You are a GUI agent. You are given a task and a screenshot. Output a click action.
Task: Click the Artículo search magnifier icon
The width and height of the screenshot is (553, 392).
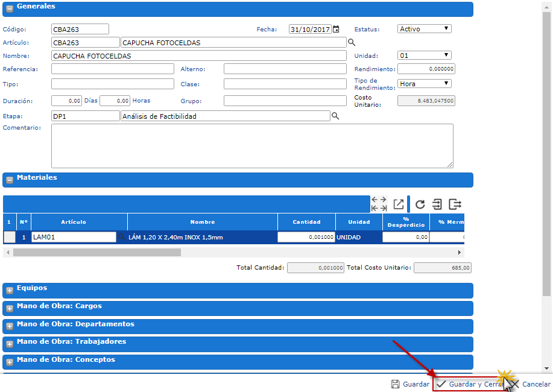coord(352,43)
